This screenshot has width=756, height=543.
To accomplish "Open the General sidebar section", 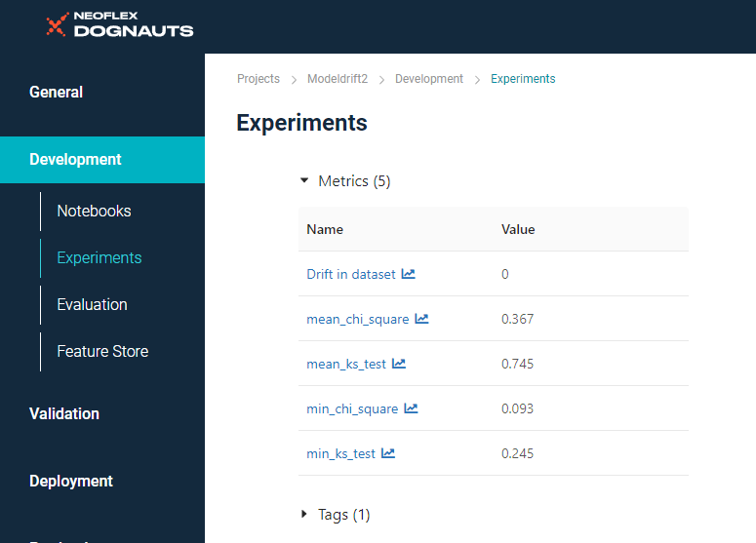I will coord(57,93).
